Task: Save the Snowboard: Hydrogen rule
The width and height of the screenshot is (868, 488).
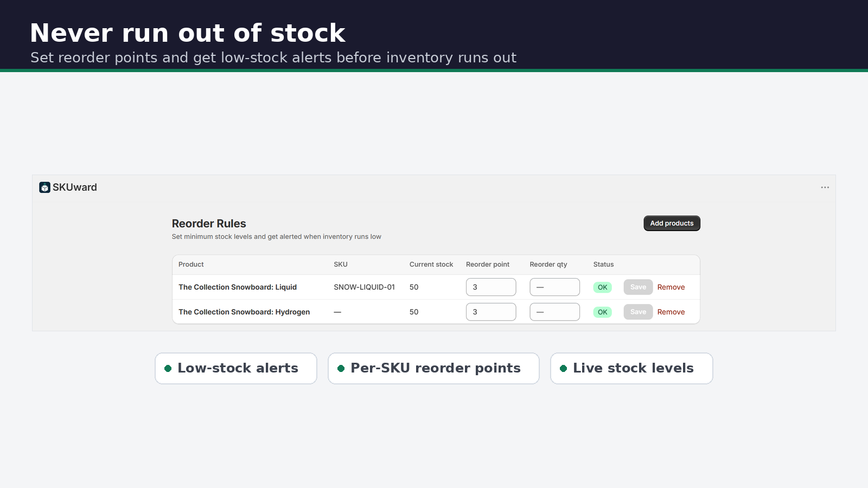Action: coord(638,312)
